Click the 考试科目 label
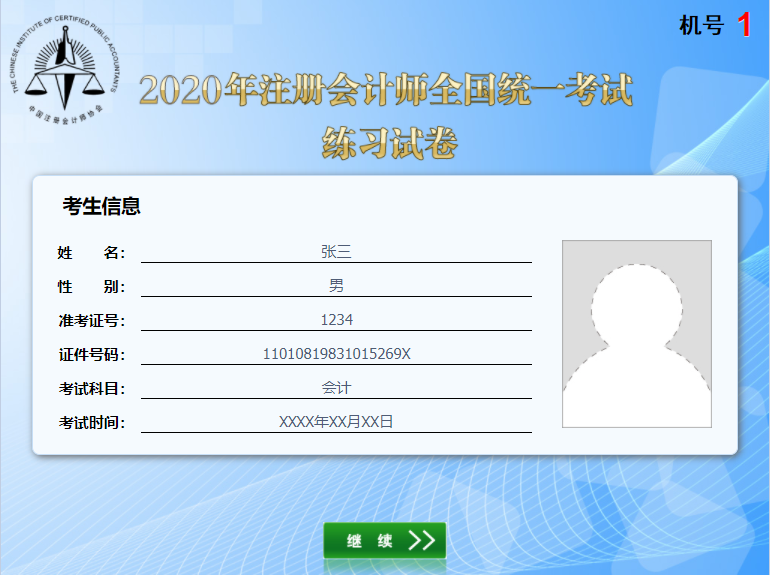Viewport: 770px width, 575px height. [x=91, y=389]
